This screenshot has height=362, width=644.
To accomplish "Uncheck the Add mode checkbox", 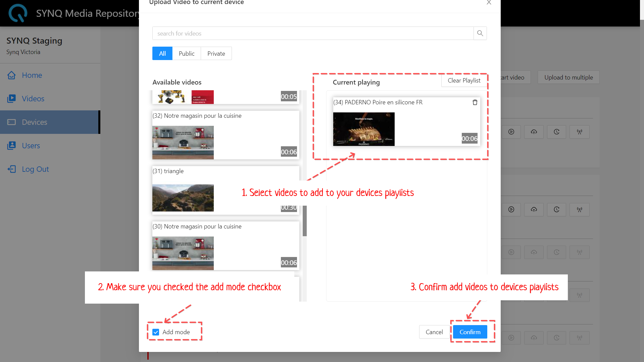I will tap(156, 332).
